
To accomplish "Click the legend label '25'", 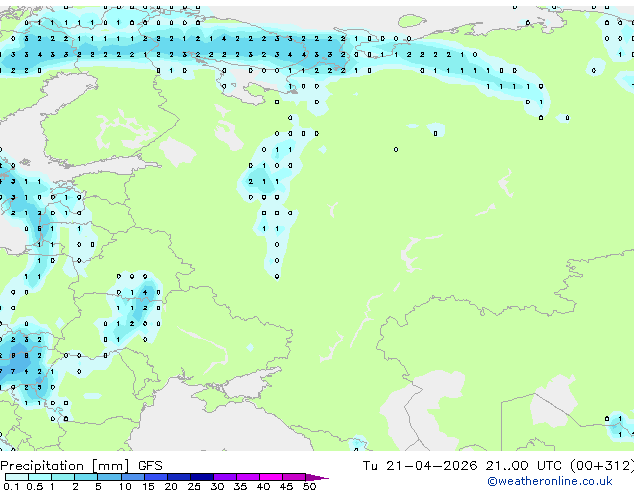I will point(194,486).
